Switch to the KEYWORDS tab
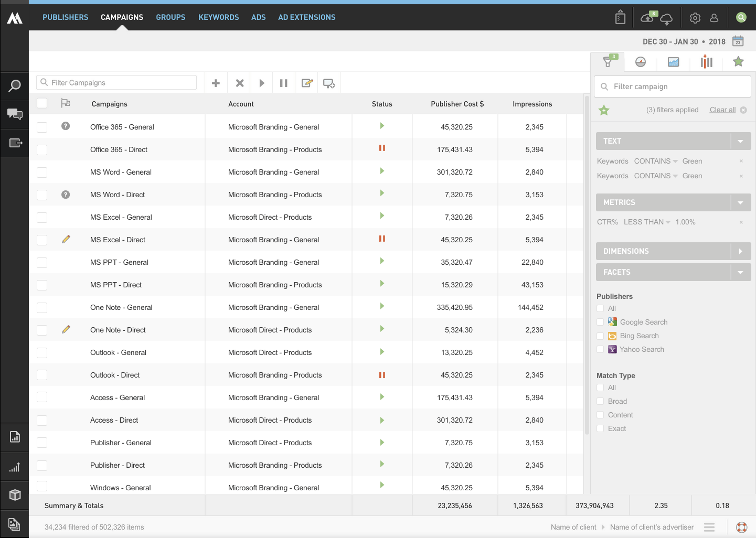756x538 pixels. point(218,17)
